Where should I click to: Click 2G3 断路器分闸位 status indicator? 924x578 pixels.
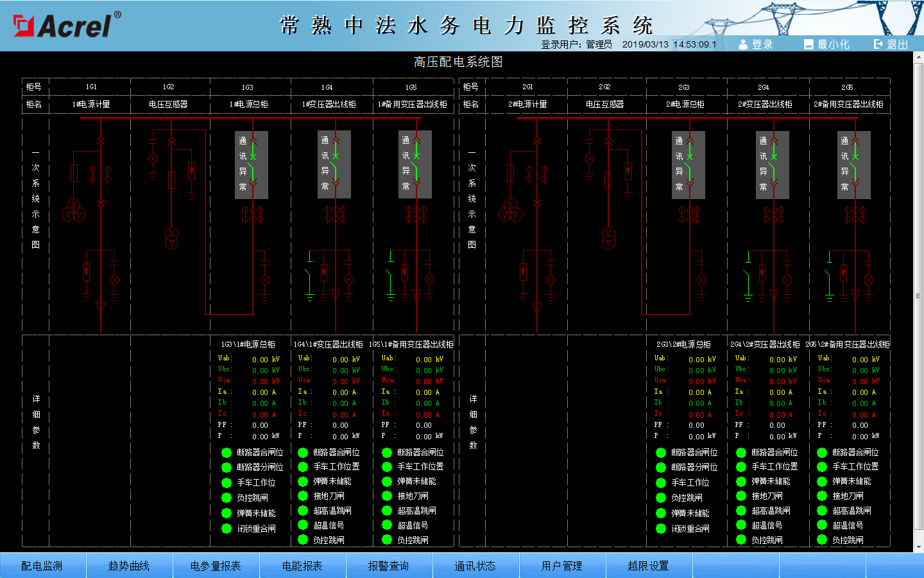tap(661, 468)
